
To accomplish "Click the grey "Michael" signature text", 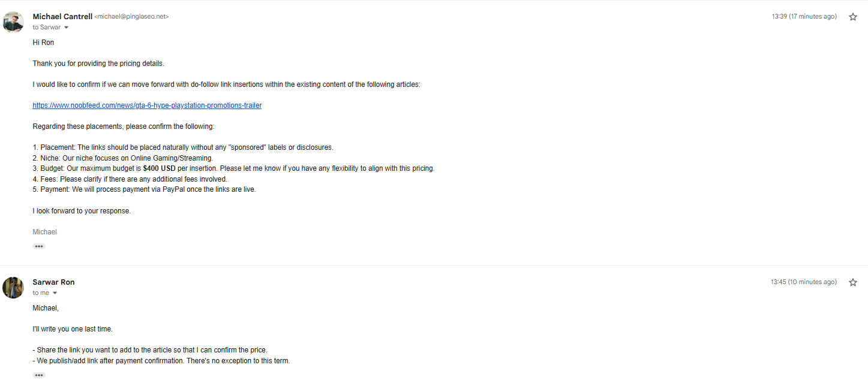I will [44, 232].
